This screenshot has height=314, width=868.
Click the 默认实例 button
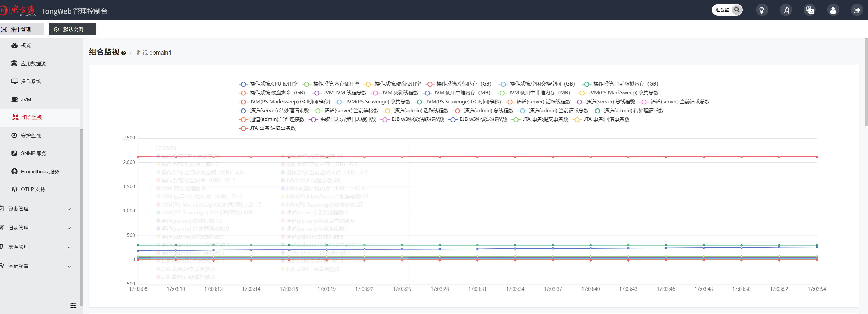[x=72, y=29]
